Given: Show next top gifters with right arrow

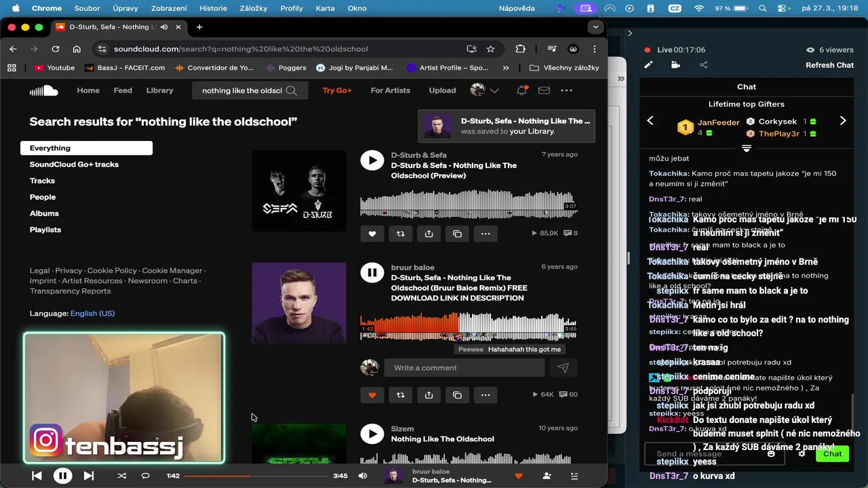Looking at the screenshot, I should (x=843, y=121).
